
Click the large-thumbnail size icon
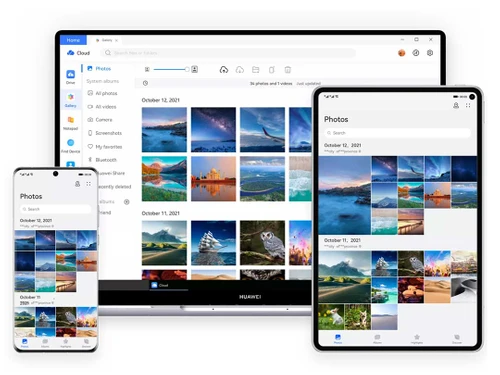pos(195,69)
